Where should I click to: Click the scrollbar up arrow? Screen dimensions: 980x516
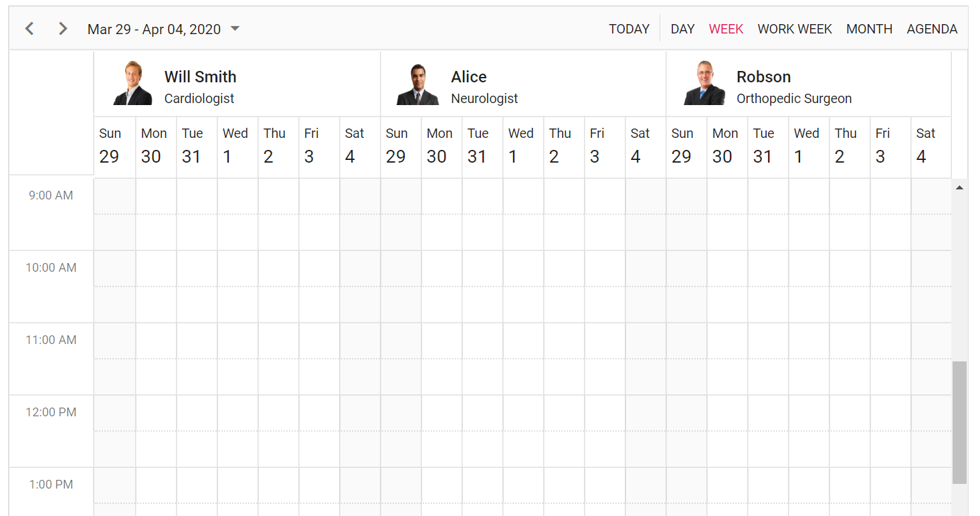click(x=959, y=188)
